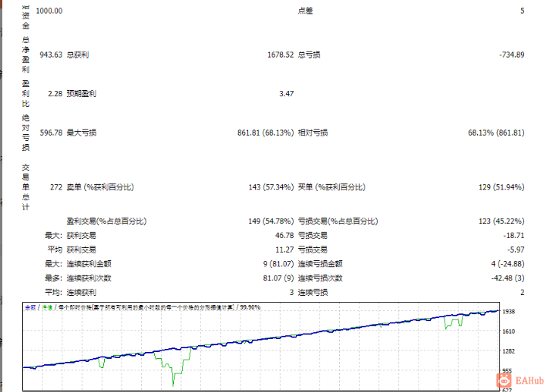Select loss trades value 123 (45.22%)
The width and height of the screenshot is (551, 392).
(502, 221)
